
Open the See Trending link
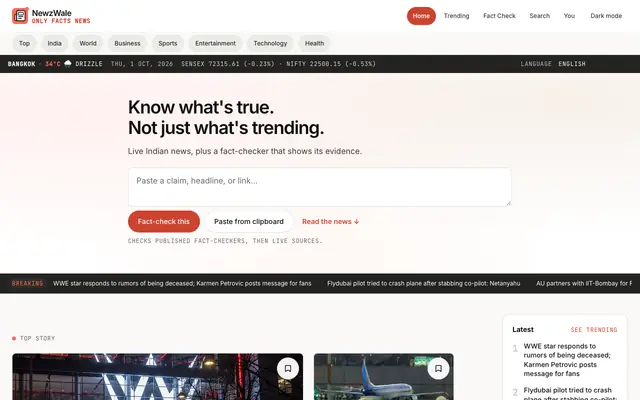pyautogui.click(x=594, y=330)
